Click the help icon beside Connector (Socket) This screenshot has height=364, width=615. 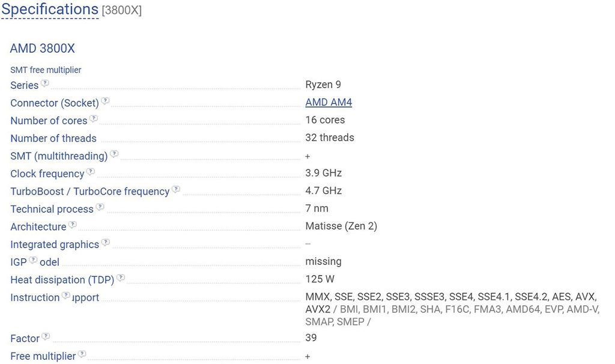coord(105,101)
